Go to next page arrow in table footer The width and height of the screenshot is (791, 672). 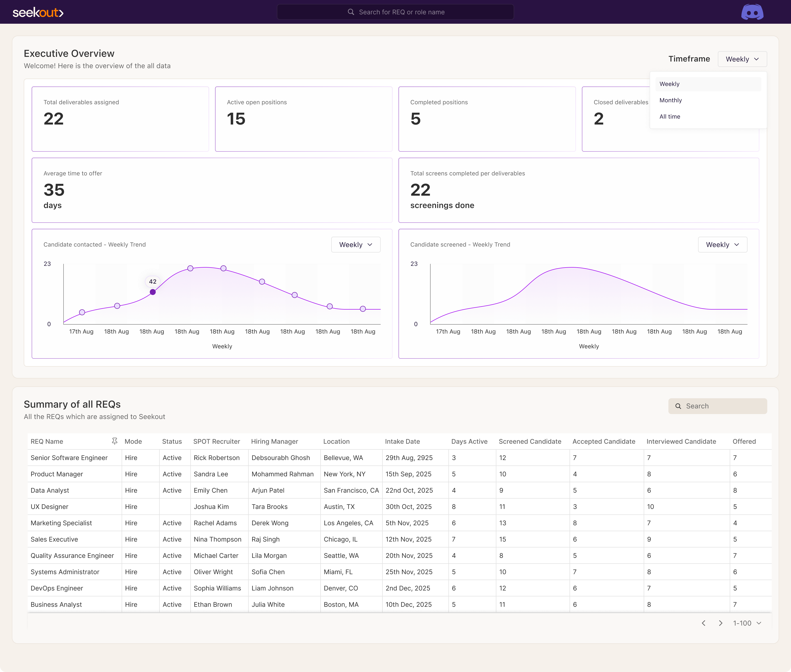pos(721,623)
